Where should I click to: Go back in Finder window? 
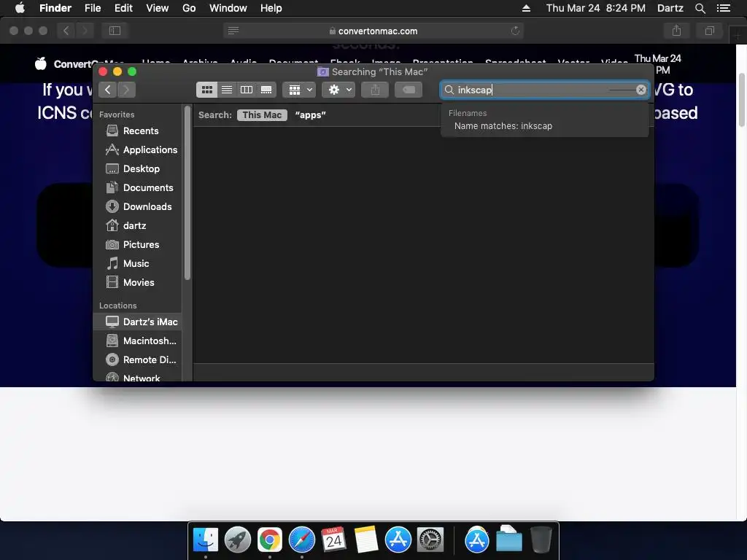point(108,90)
